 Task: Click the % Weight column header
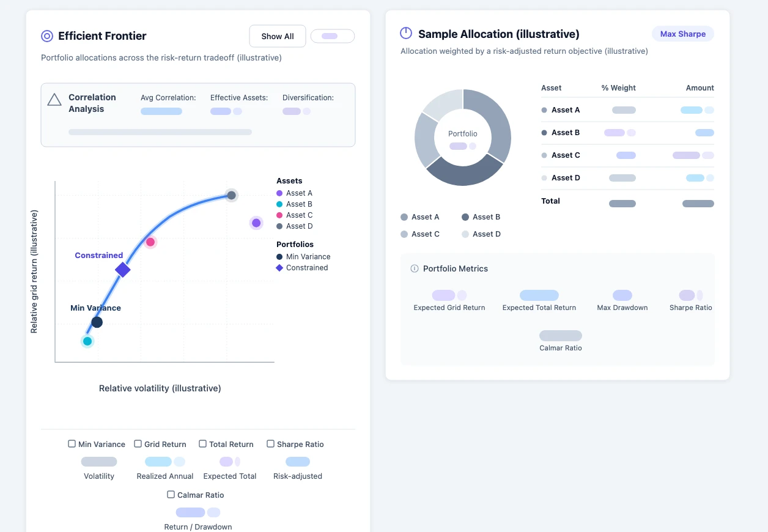(x=618, y=88)
